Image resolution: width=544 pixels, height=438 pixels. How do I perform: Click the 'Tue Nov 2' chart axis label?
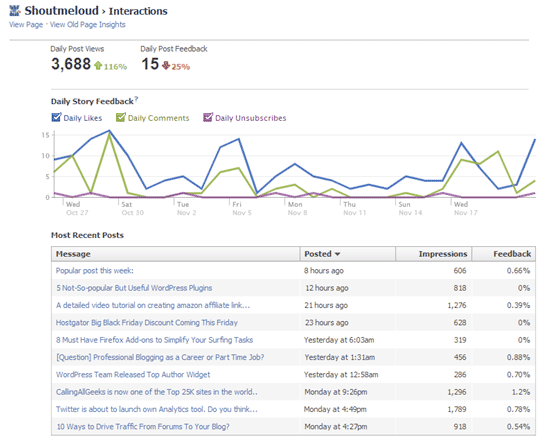click(x=187, y=209)
